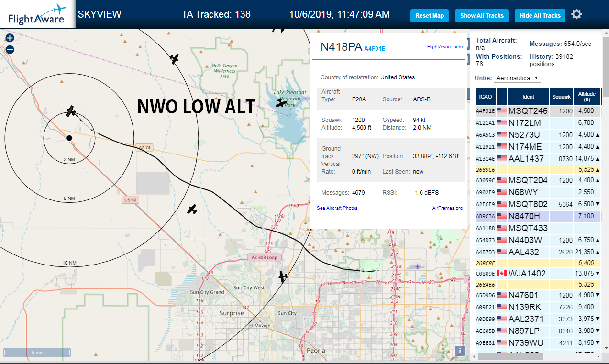Click the Peoria city label on the map
The height and width of the screenshot is (364, 609).
[x=316, y=351]
